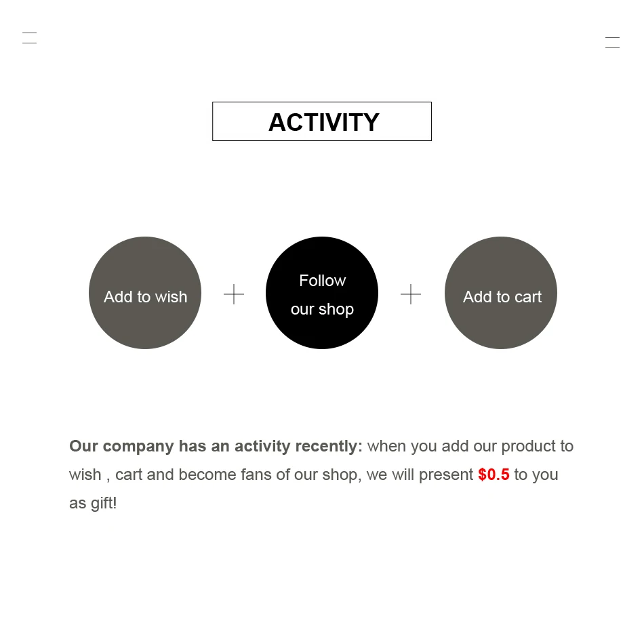Click the boxed ACTIVITY heading

pyautogui.click(x=322, y=121)
